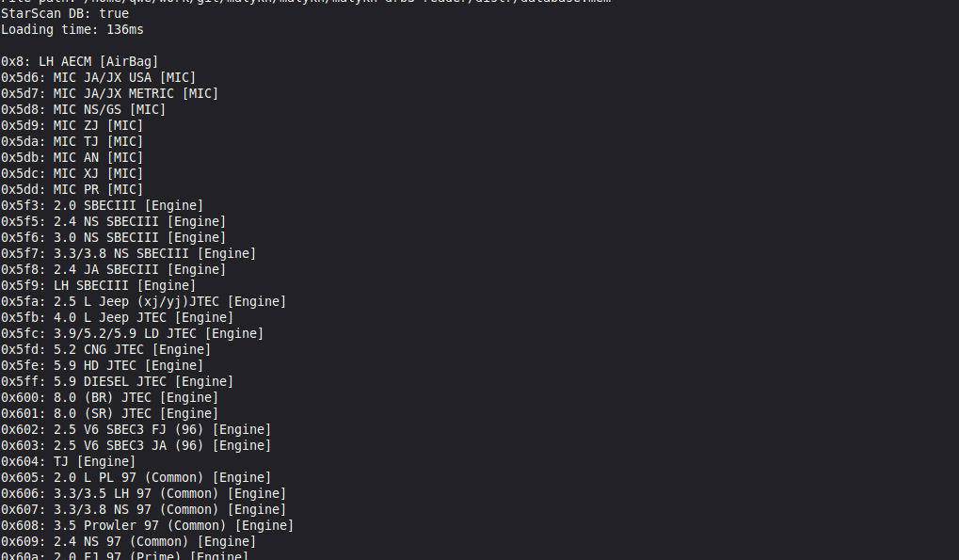Click the 0x5f9 LH SBECIII line
Screen dimensions: 959x560
coord(98,286)
